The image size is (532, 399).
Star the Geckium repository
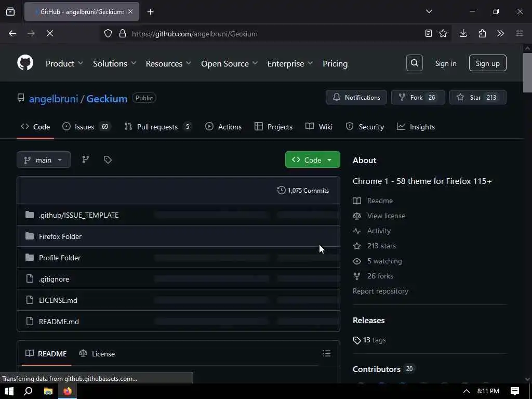tap(478, 97)
